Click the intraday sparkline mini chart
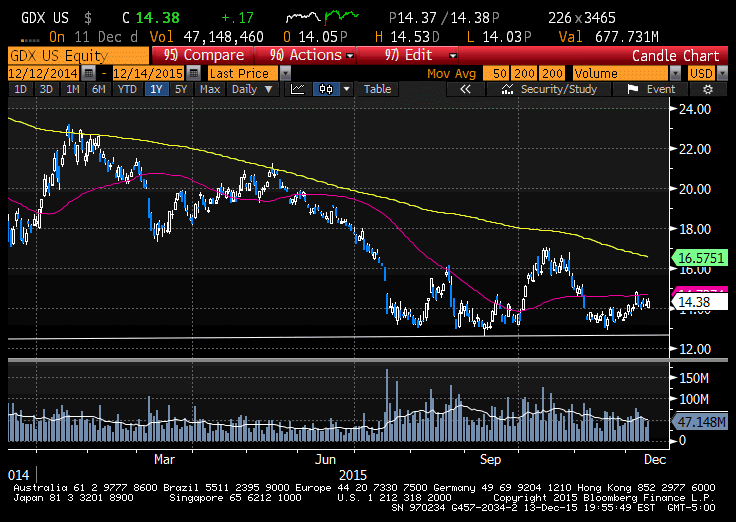This screenshot has width=736, height=522. click(x=322, y=18)
